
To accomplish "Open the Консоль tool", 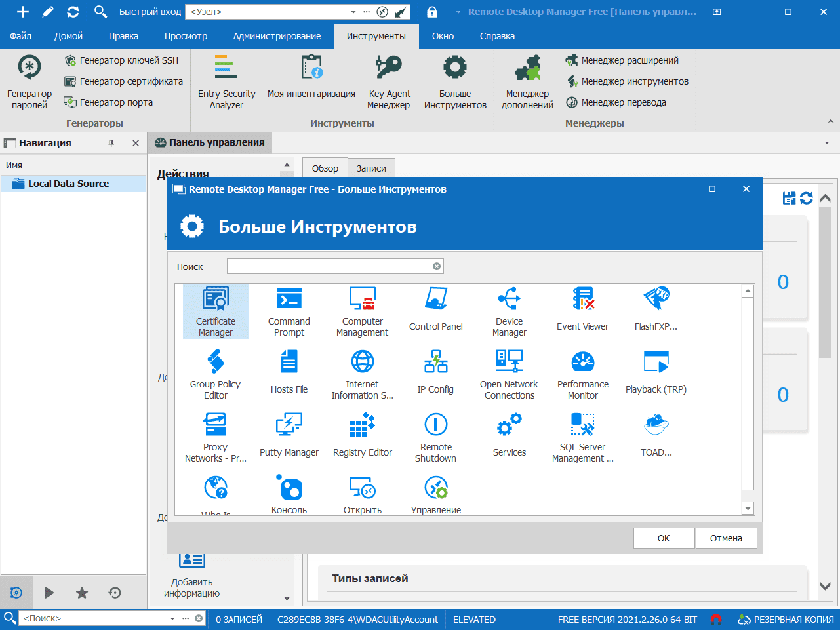I will click(289, 494).
